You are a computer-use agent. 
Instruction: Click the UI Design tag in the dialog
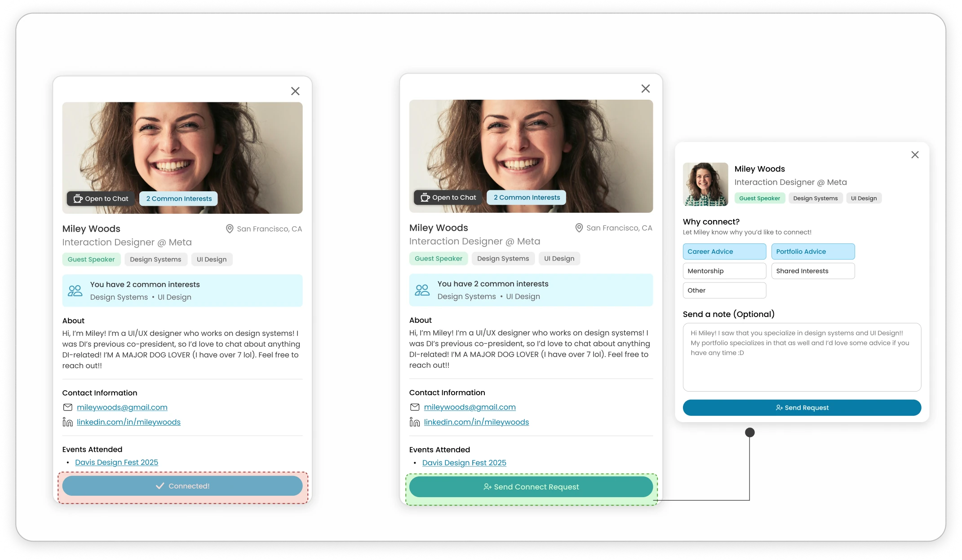click(x=864, y=198)
